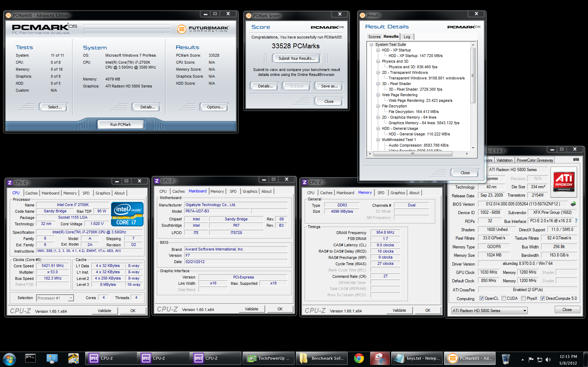
Task: Click the GPU-Z screenshot camera icon
Action: [576, 160]
